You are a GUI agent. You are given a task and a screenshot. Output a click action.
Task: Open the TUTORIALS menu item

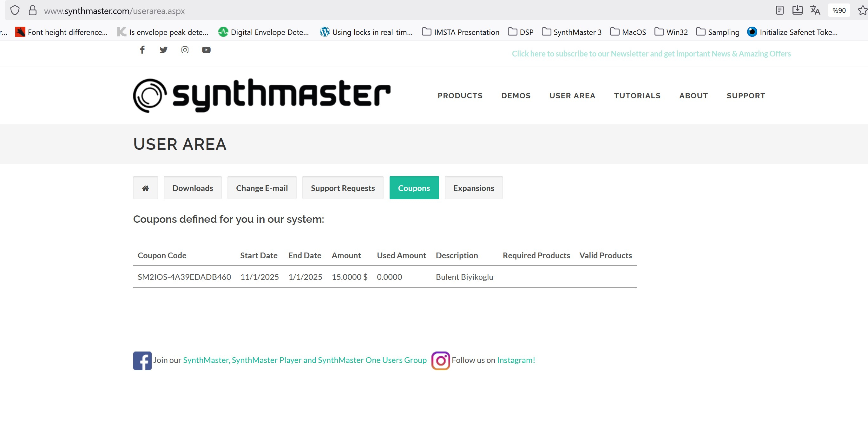(x=637, y=95)
